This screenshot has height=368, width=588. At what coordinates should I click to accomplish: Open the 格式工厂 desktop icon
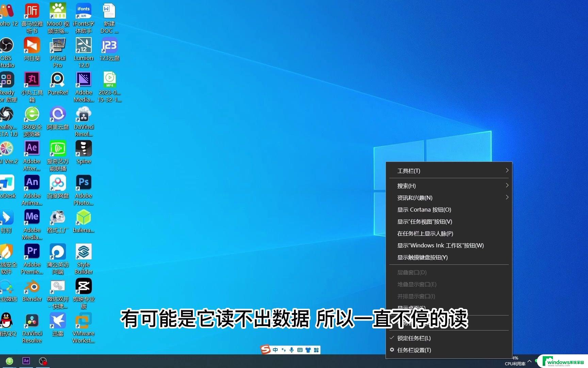[58, 221]
